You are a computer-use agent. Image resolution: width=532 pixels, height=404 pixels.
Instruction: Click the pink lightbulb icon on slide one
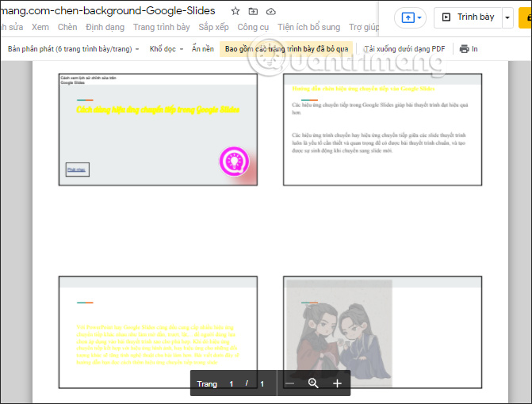click(x=234, y=162)
